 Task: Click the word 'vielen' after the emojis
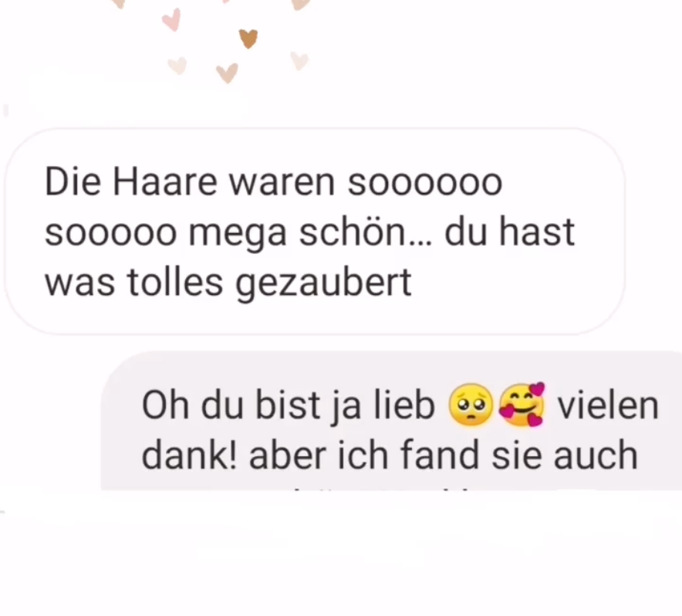[608, 406]
